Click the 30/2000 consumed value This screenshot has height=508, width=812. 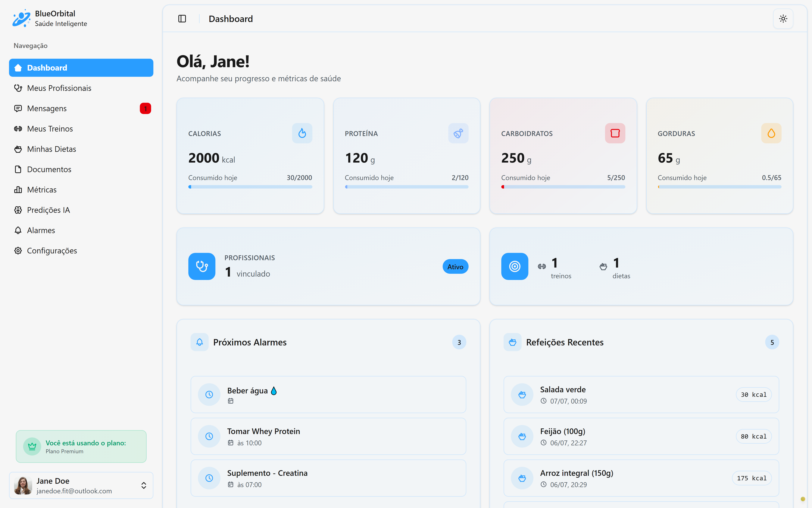point(299,178)
